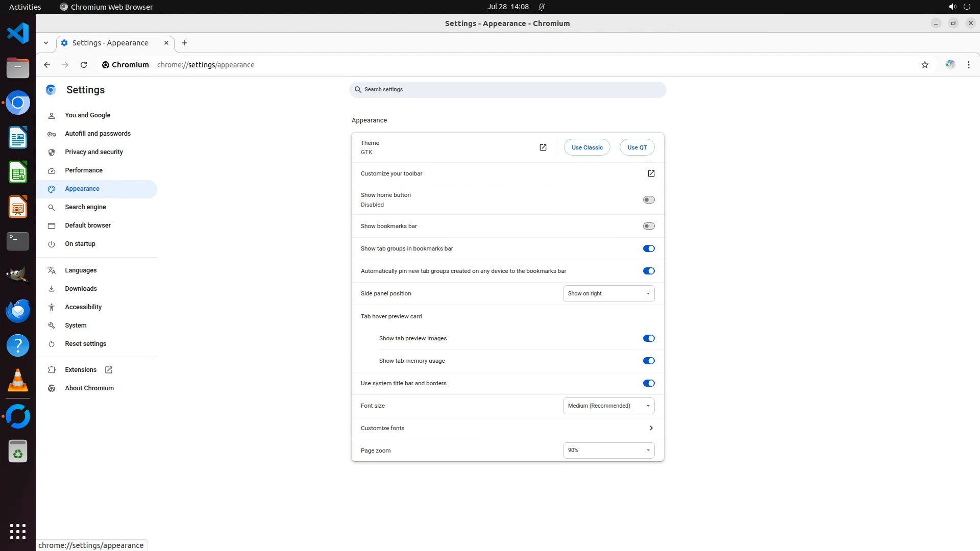Reload the page
The width and height of the screenshot is (980, 551).
pos(84,65)
